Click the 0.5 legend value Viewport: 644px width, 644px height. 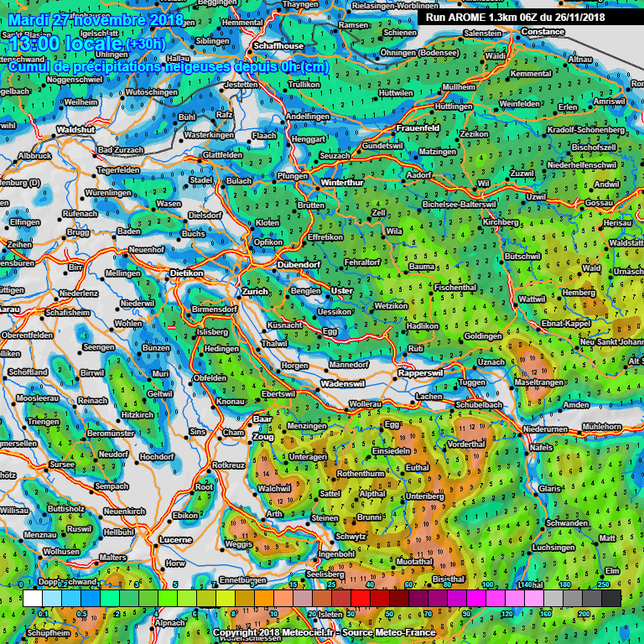81,614
